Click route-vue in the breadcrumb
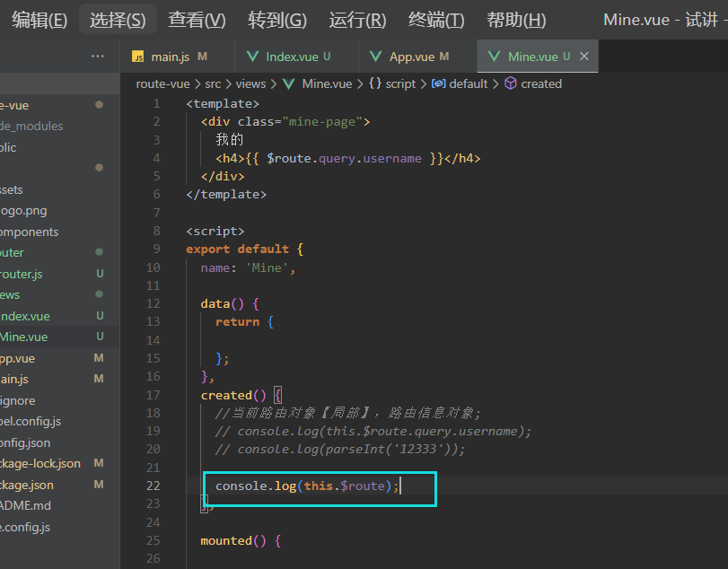Image resolution: width=728 pixels, height=569 pixels. 162,84
